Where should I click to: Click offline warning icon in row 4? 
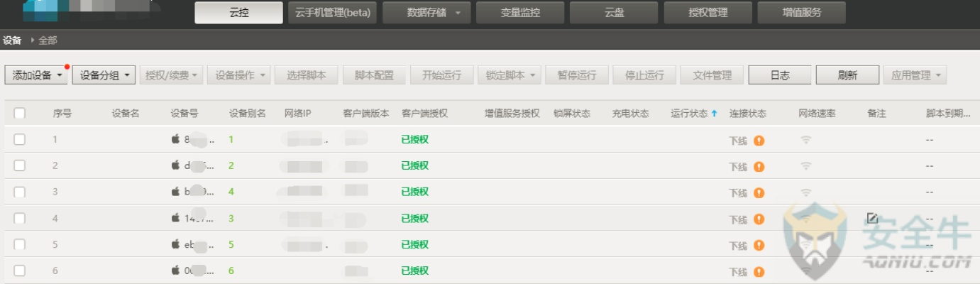(x=759, y=219)
